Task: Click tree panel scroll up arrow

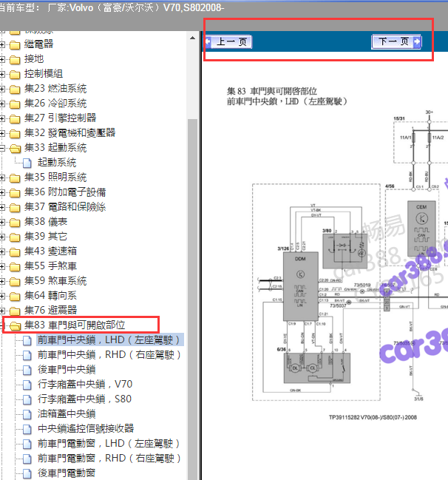Action: tap(192, 38)
